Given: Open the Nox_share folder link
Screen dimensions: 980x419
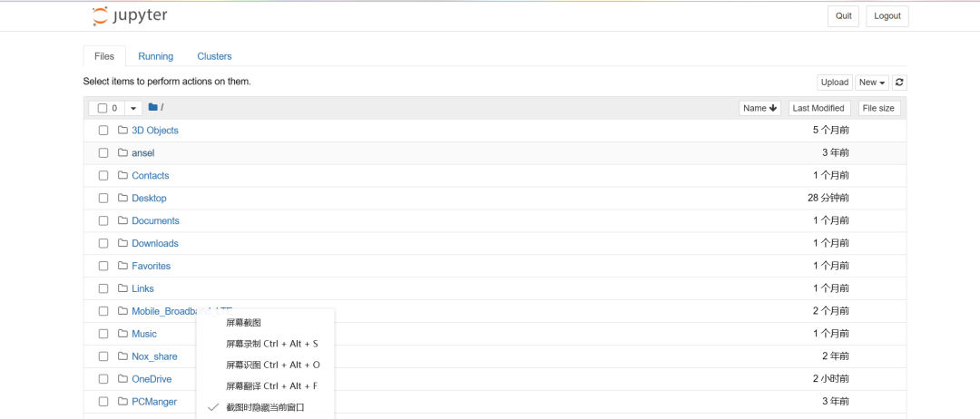Looking at the screenshot, I should (154, 356).
